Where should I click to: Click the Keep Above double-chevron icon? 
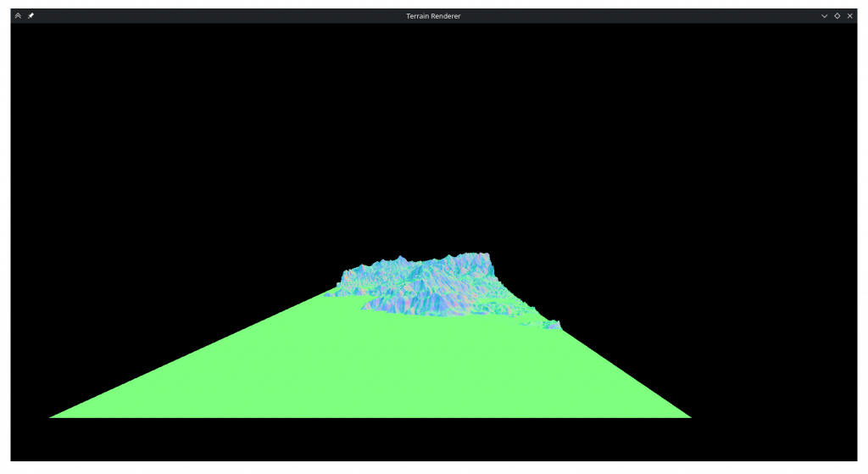[18, 16]
